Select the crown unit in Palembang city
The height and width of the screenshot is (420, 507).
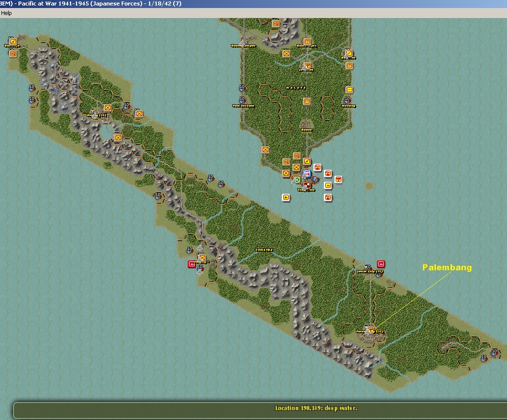370,330
